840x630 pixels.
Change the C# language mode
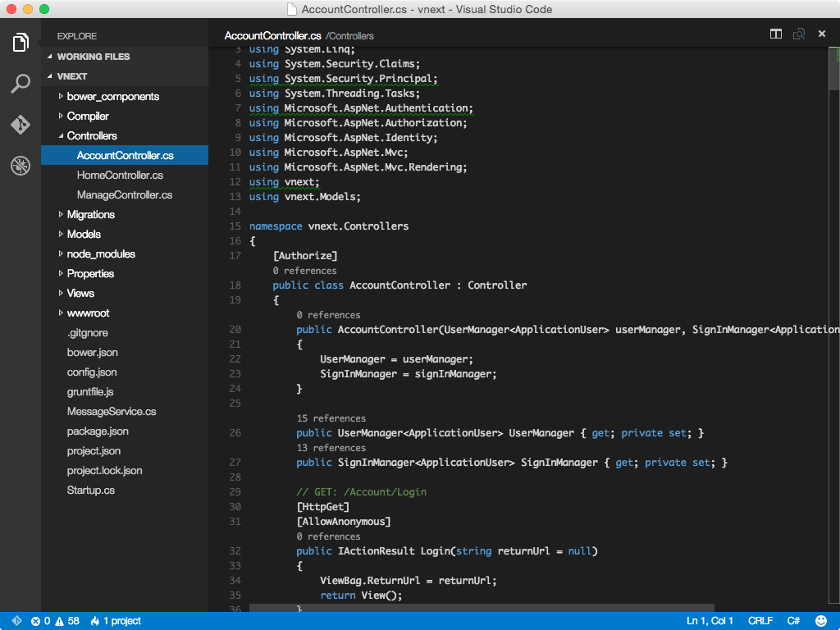[793, 621]
